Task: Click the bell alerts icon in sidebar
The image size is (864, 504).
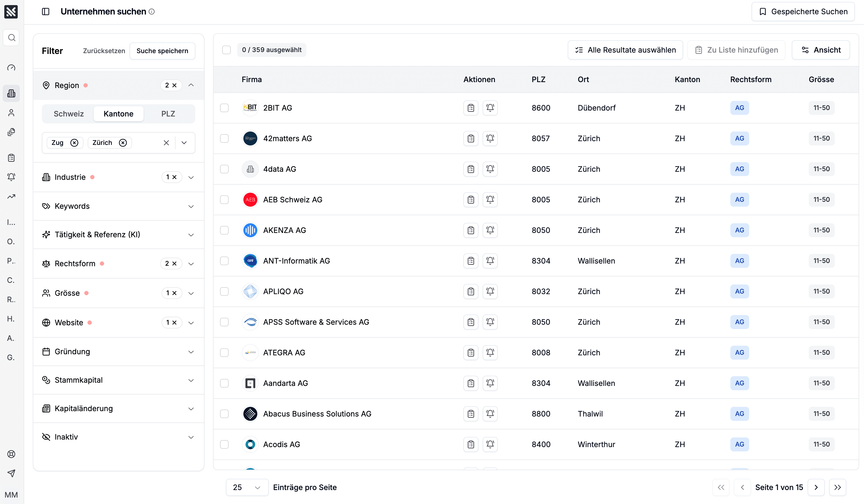Action: (x=11, y=177)
